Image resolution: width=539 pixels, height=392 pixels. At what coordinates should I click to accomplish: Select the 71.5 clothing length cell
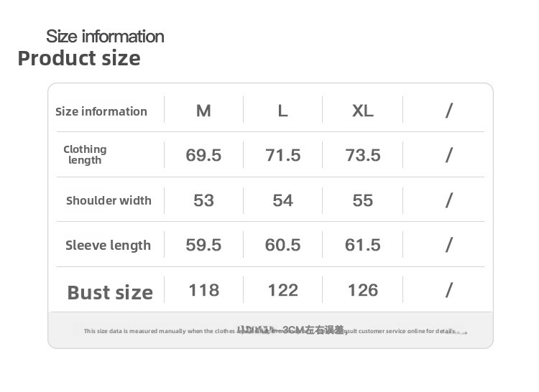[283, 155]
